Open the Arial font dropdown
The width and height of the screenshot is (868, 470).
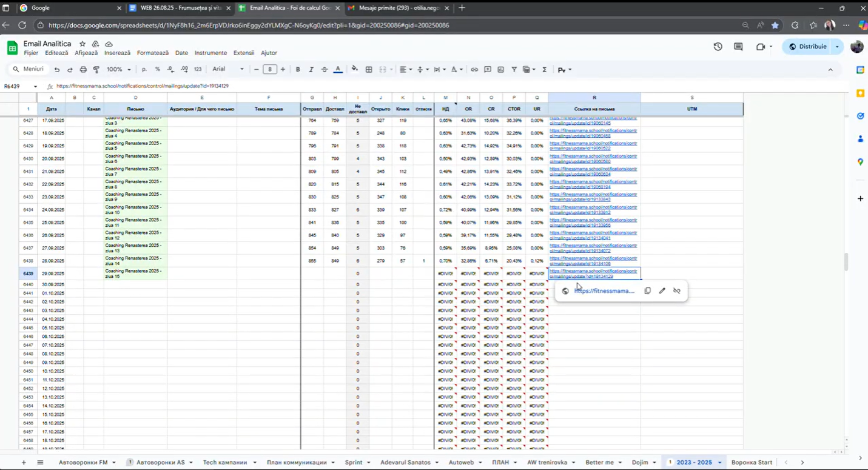(227, 70)
